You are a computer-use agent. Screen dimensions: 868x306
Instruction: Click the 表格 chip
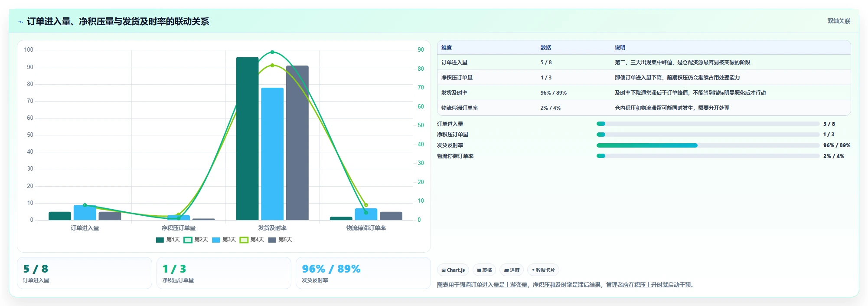tap(484, 270)
